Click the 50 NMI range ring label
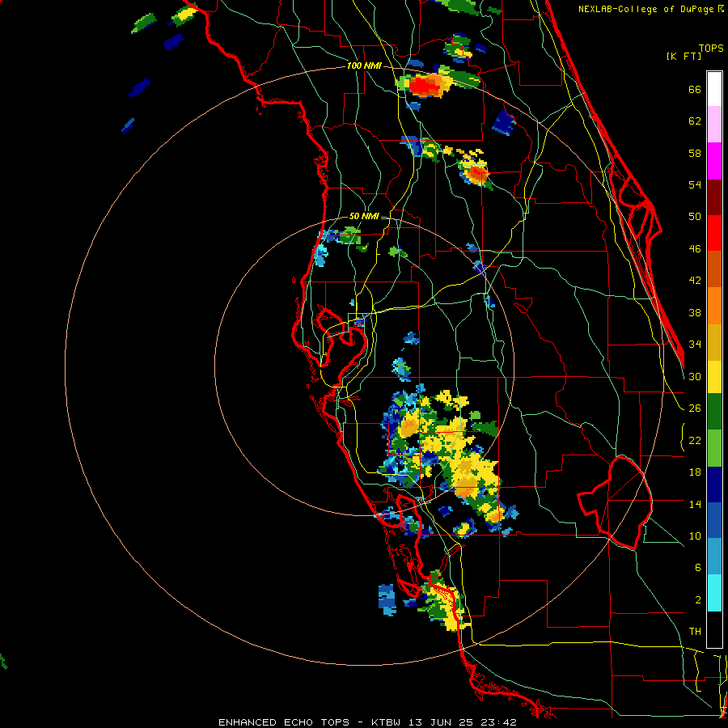Viewport: 728px width, 728px height. pyautogui.click(x=364, y=216)
